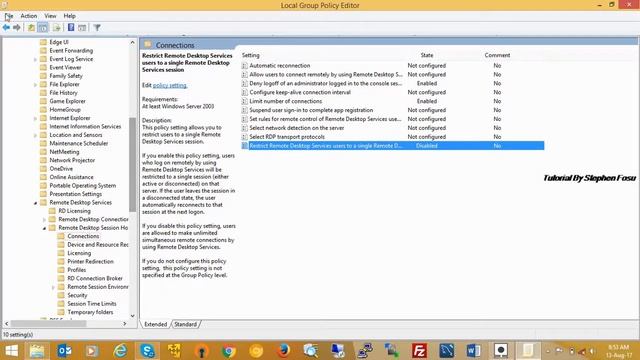Open Microsoft Word from the taskbar
This screenshot has width=640, height=360.
pos(473,351)
